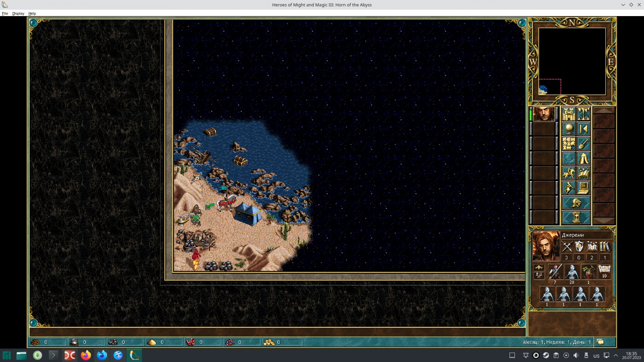
Task: Open the volume tray control
Action: click(576, 355)
